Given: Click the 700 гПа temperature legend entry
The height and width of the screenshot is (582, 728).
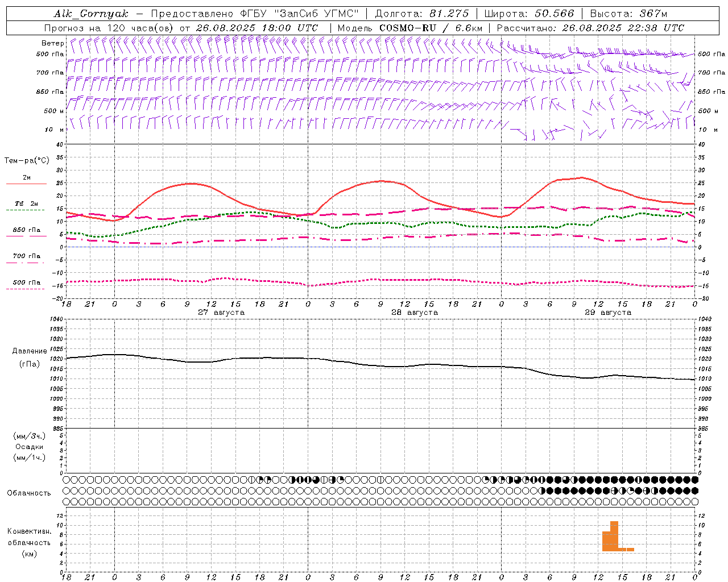Looking at the screenshot, I should click(x=27, y=256).
